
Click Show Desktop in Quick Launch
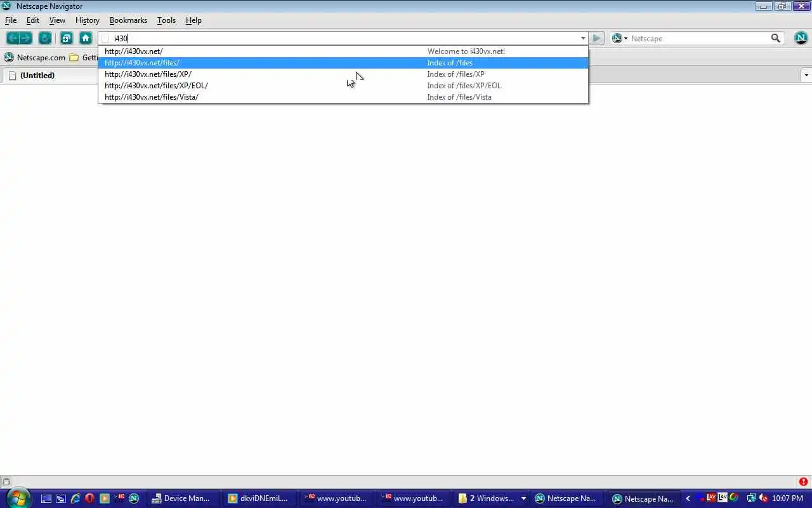[x=46, y=498]
